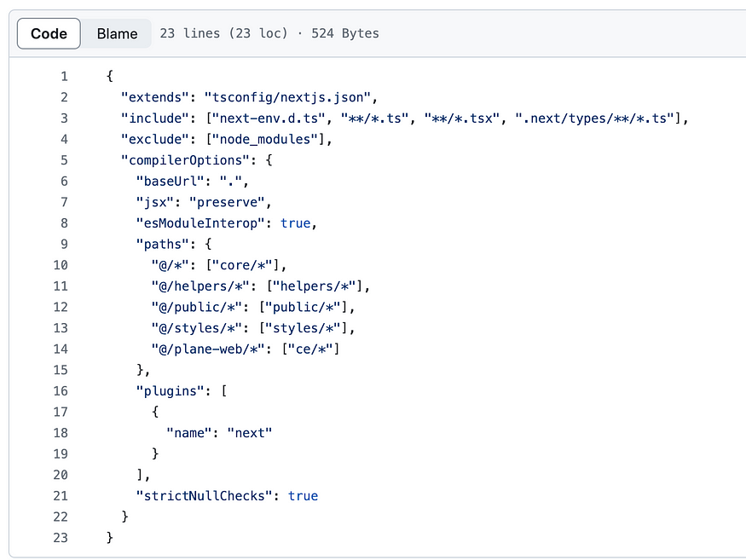This screenshot has height=560, width=746.
Task: Click the "@/plane-web/*" alias key
Action: pos(208,349)
